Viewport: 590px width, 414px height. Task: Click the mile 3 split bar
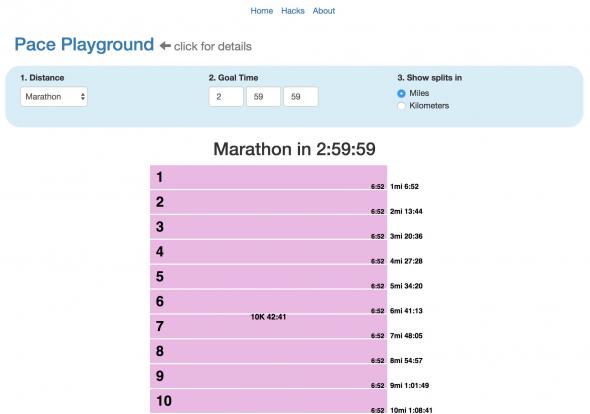point(268,227)
